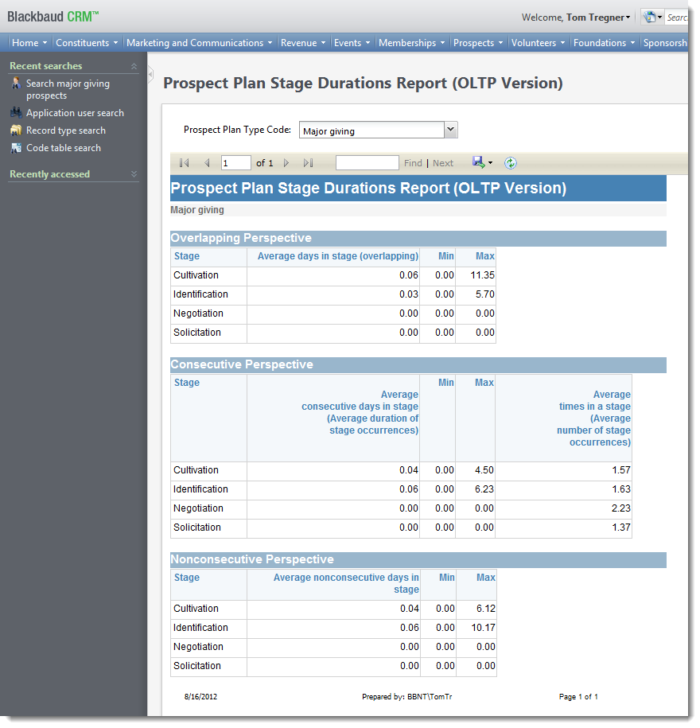This screenshot has width=700, height=728.
Task: Expand the Recently accessed section
Action: [134, 174]
